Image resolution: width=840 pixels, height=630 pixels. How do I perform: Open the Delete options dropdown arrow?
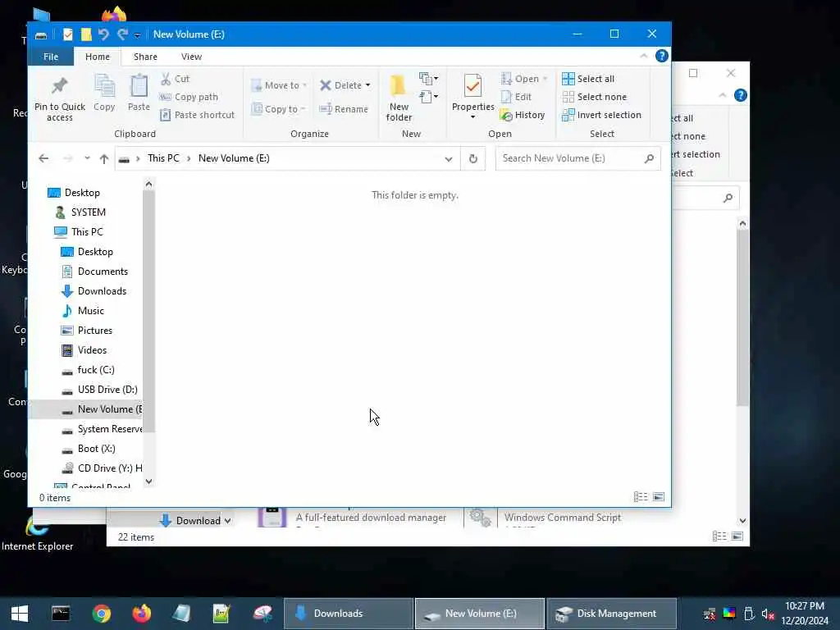pyautogui.click(x=367, y=85)
